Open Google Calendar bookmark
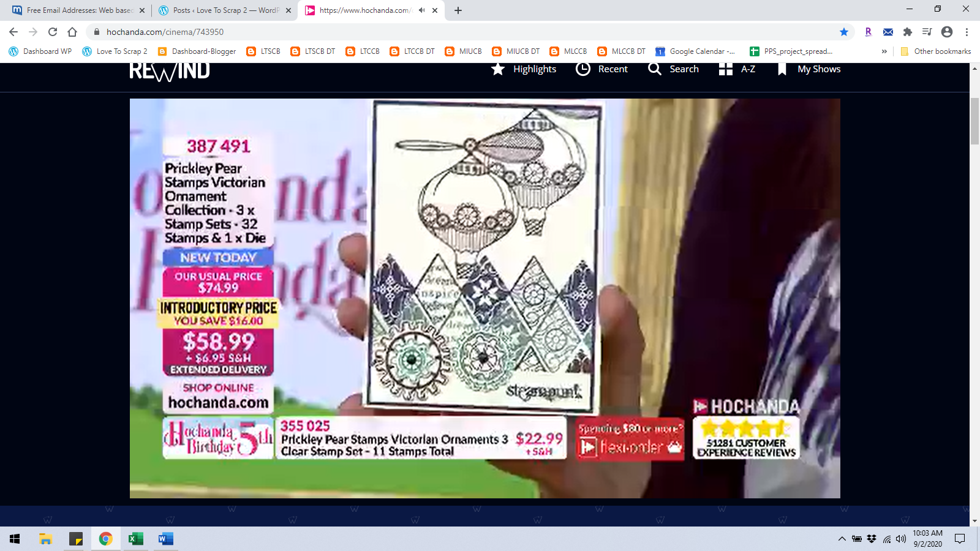 click(695, 51)
